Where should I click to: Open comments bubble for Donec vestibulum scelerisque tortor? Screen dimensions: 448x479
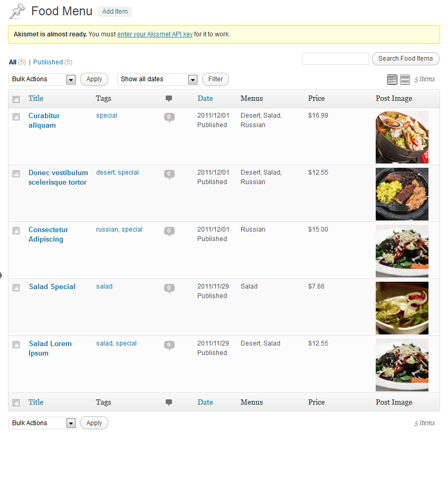pos(169,174)
